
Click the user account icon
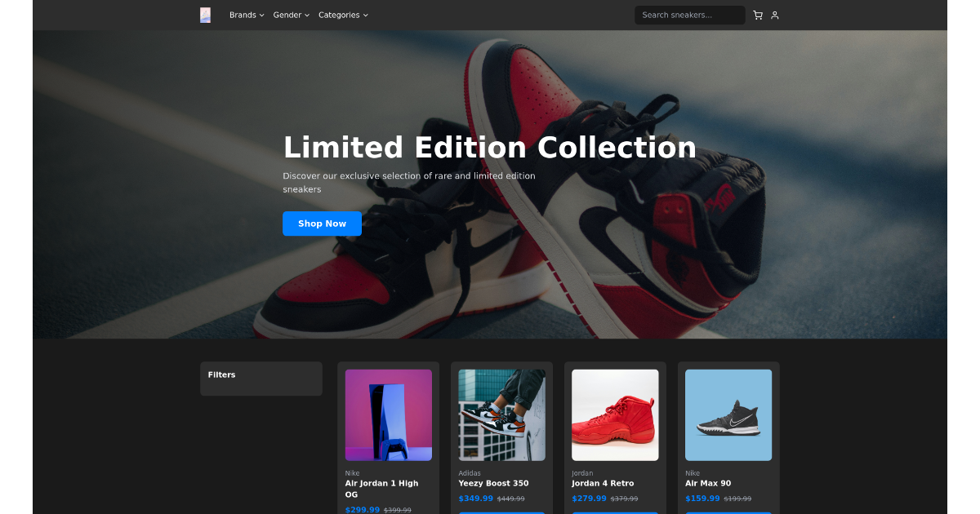[x=774, y=15]
